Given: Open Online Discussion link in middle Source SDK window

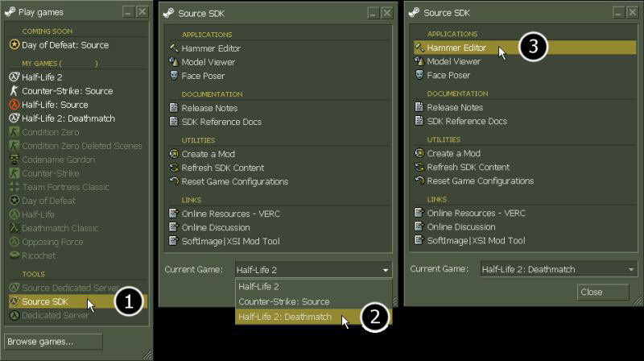Looking at the screenshot, I should click(x=216, y=227).
